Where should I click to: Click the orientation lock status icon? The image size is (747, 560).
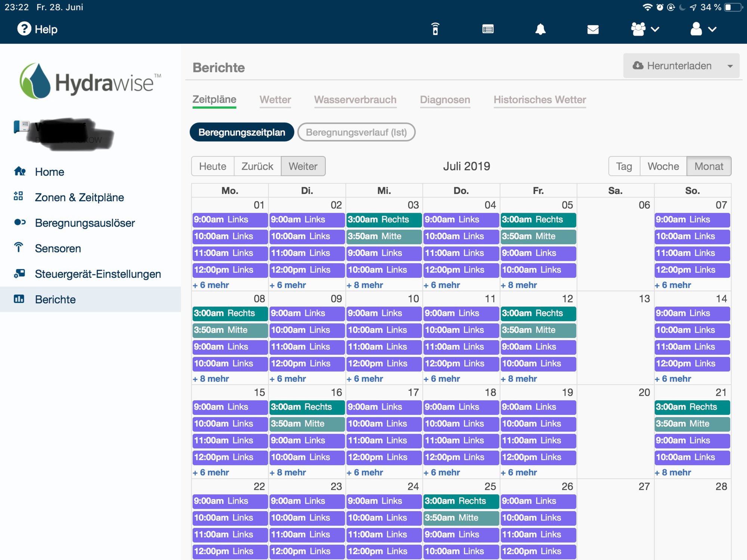pos(671,7)
